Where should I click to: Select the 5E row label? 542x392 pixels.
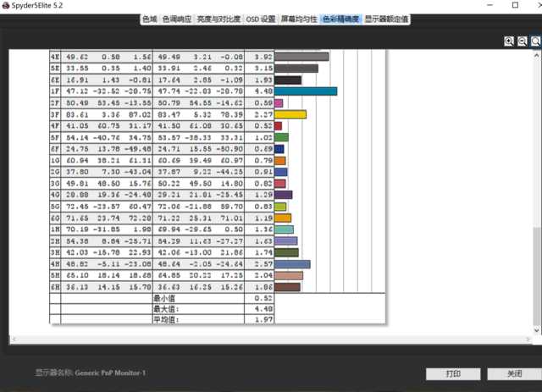point(55,69)
